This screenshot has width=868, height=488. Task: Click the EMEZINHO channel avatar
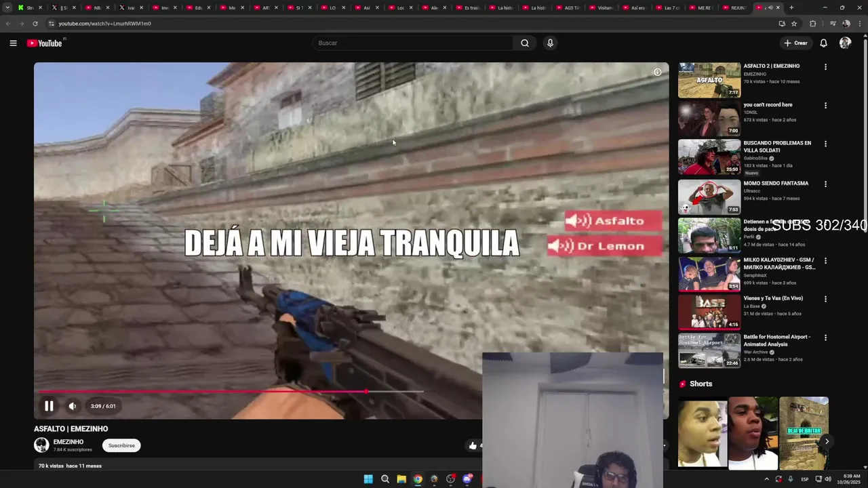41,445
